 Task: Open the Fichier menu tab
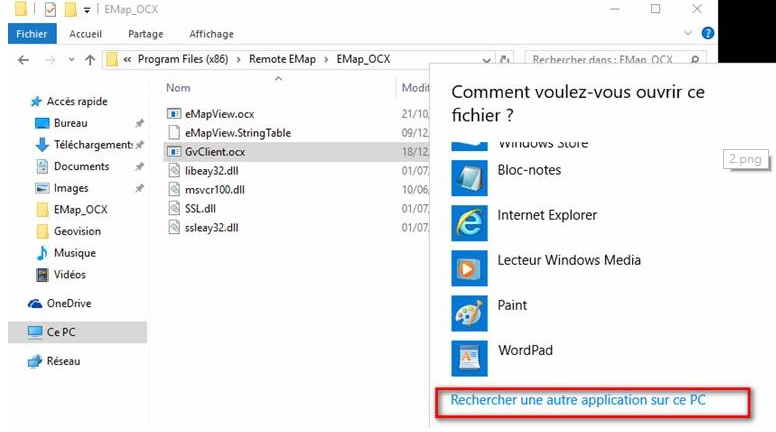[x=32, y=34]
